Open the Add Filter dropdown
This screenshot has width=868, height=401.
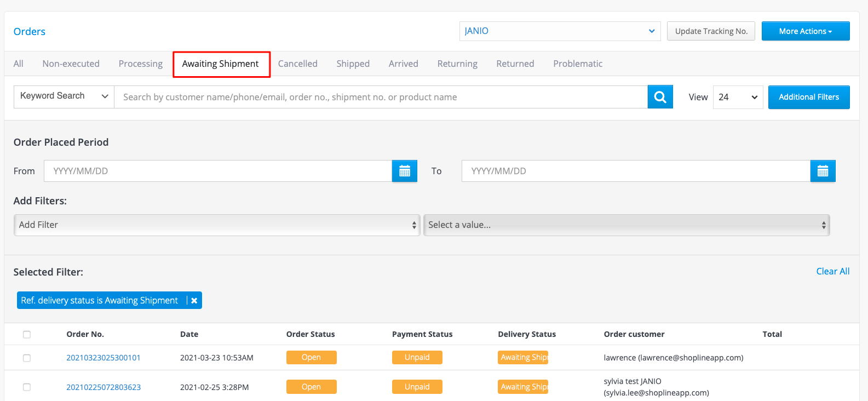(217, 225)
